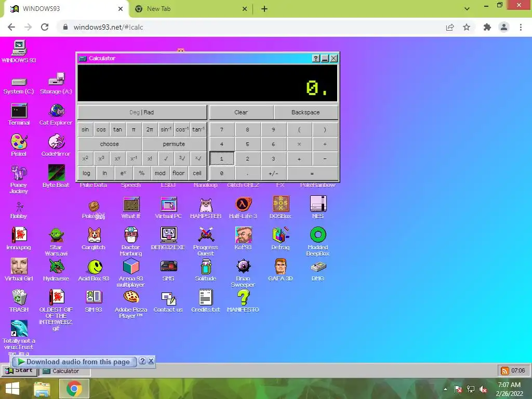
Task: Open Chrome's three-dot menu
Action: (521, 27)
